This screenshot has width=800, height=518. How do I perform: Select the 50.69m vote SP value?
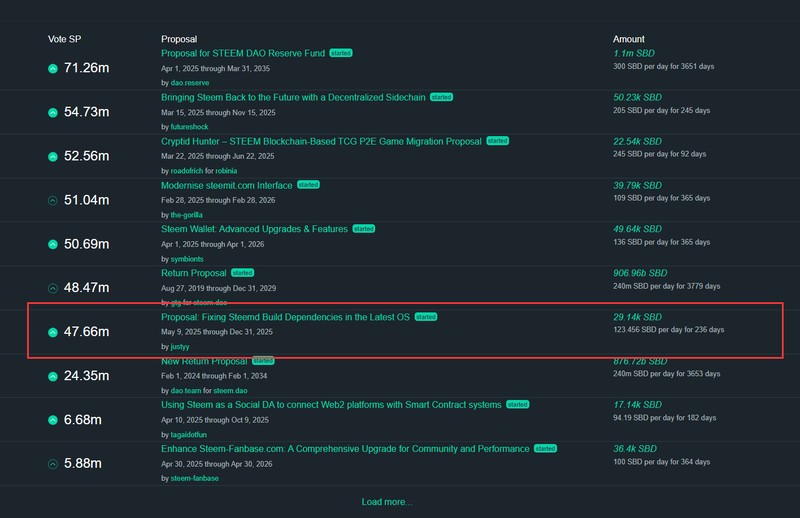coord(86,244)
